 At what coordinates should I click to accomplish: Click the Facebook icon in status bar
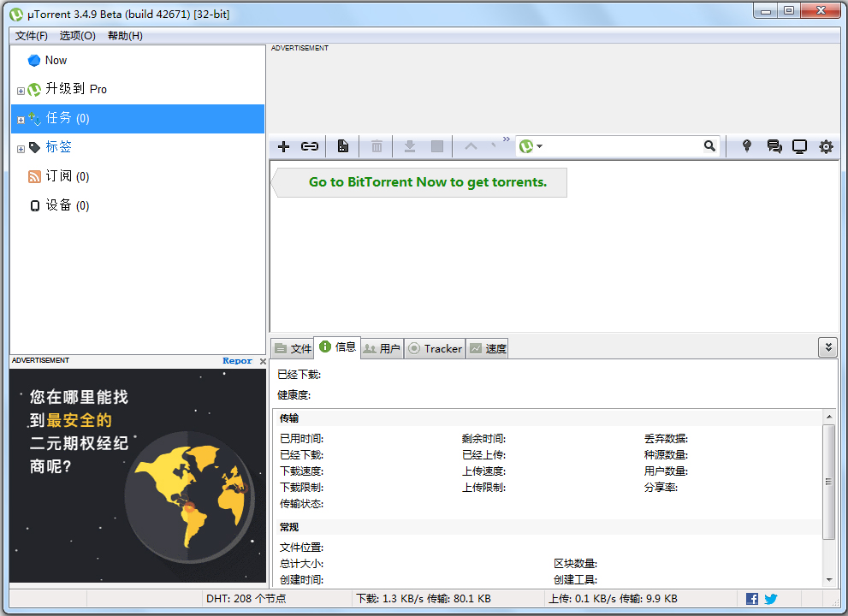click(x=751, y=598)
